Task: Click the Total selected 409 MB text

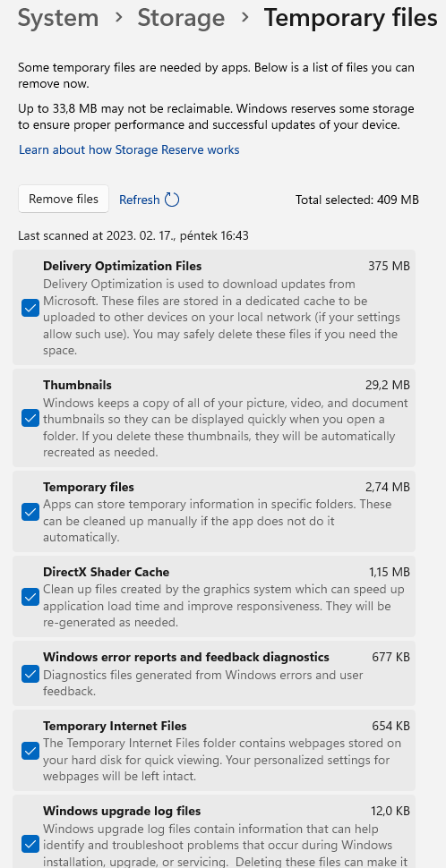Action: 357,200
